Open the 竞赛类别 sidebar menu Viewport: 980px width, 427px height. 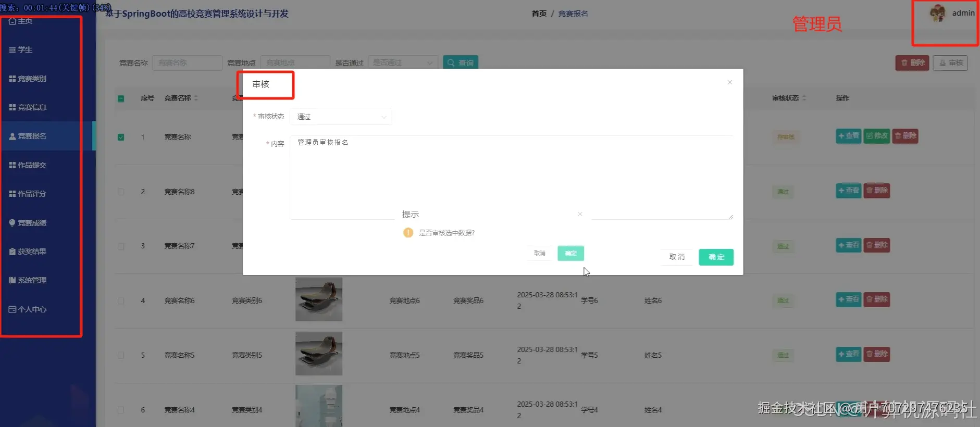(28, 79)
